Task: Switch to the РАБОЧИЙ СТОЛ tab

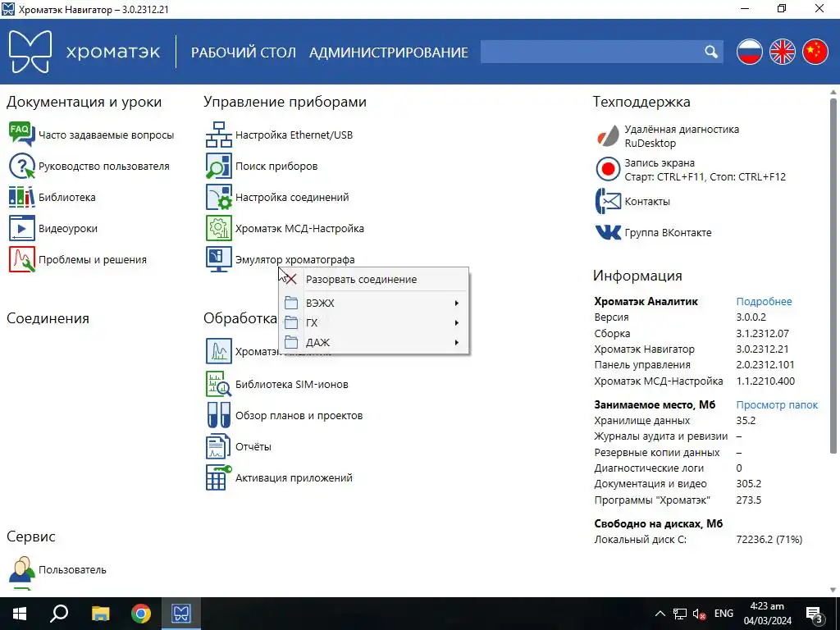Action: click(x=243, y=52)
